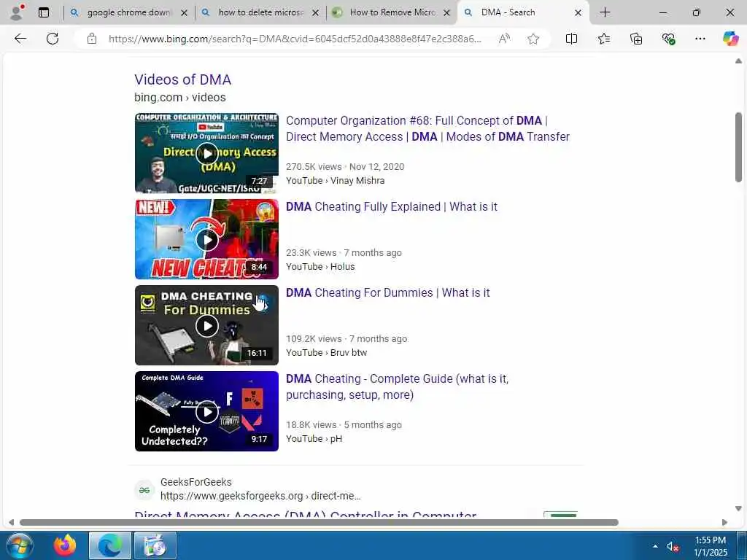This screenshot has width=747, height=560.
Task: Click the scroll right arrow
Action: 724,522
